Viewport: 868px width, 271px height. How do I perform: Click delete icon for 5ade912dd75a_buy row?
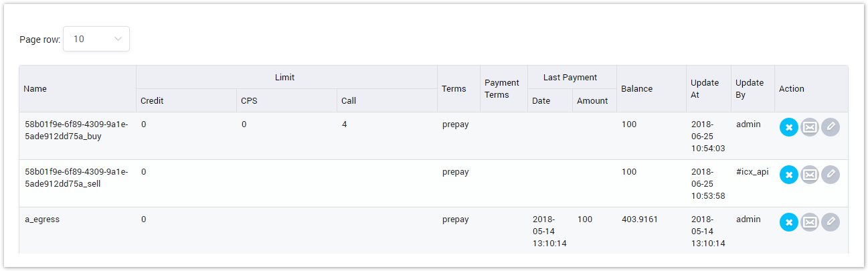point(788,127)
